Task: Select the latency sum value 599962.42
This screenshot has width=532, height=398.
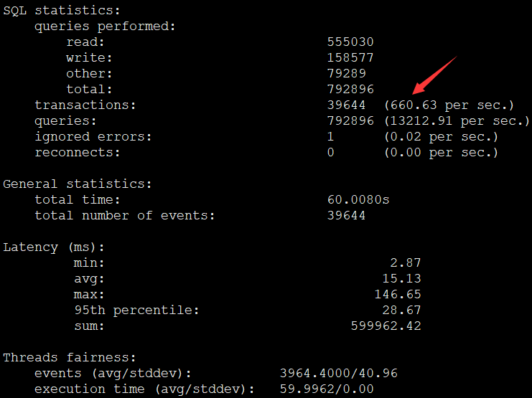Action: click(x=386, y=326)
